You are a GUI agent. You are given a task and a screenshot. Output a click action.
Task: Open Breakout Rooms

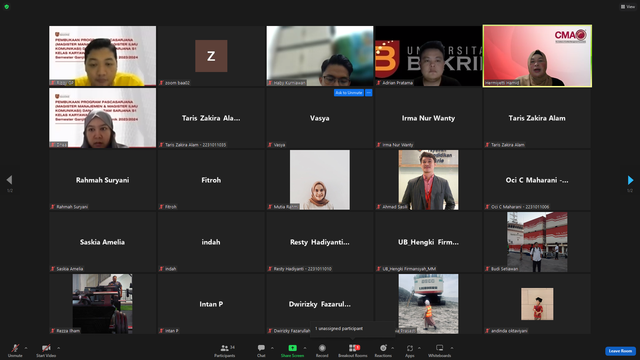point(353,350)
